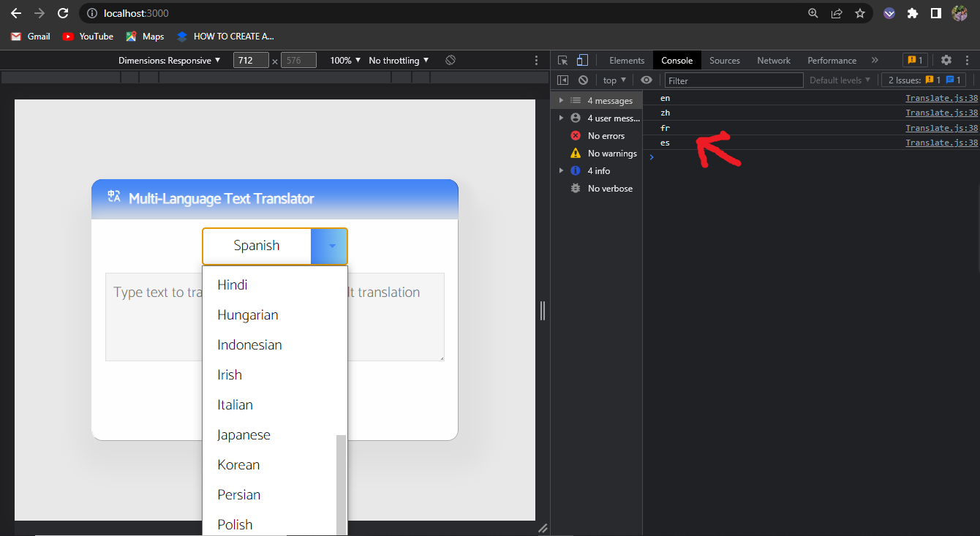Click the rotate device icon
The image size is (980, 536).
point(451,60)
